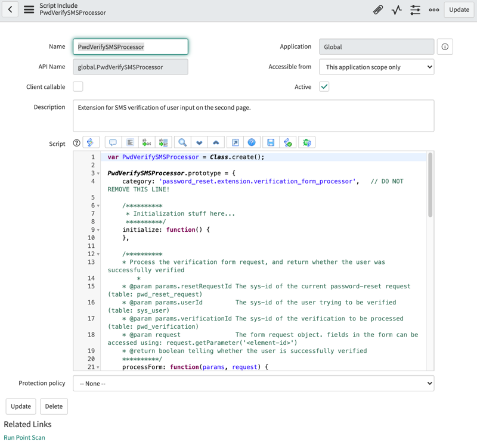This screenshot has height=448, width=477.
Task: Run script syntax check icon
Action: (x=288, y=142)
